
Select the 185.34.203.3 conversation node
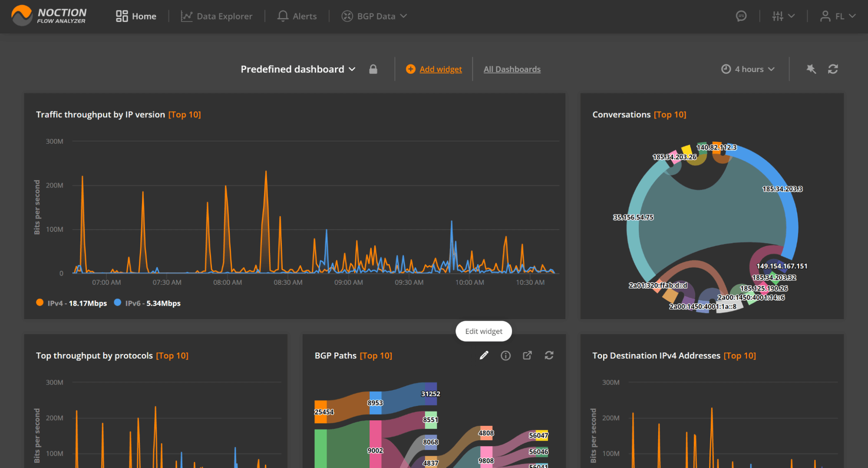pos(782,189)
